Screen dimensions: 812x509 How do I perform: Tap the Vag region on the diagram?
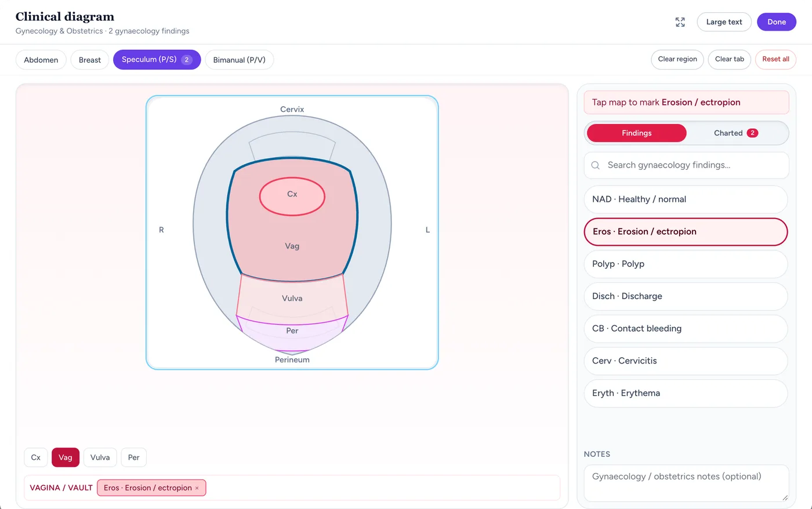point(292,246)
